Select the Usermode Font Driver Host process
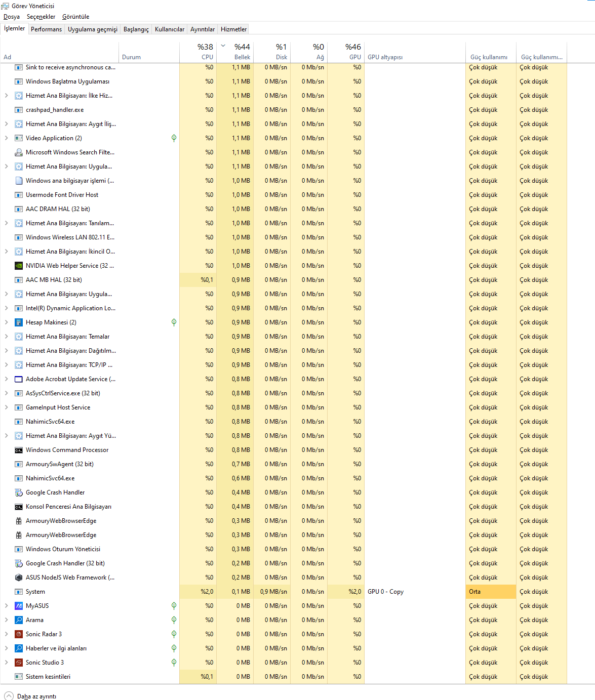The width and height of the screenshot is (595, 700). click(284, 195)
